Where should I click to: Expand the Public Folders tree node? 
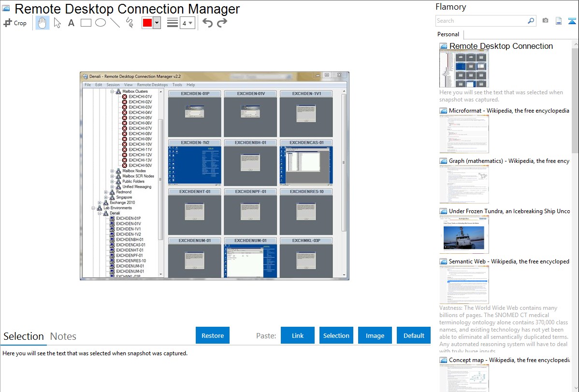pos(112,181)
